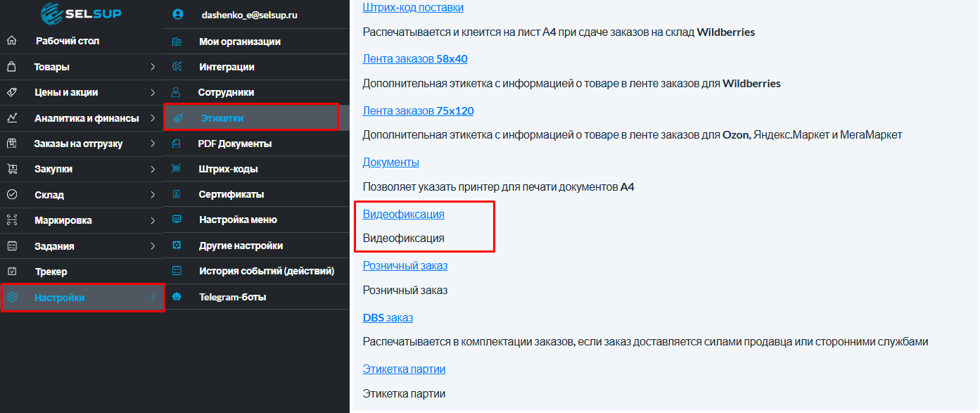Click the text 'Позволяет указать принтер для печати документов A4'

click(499, 187)
